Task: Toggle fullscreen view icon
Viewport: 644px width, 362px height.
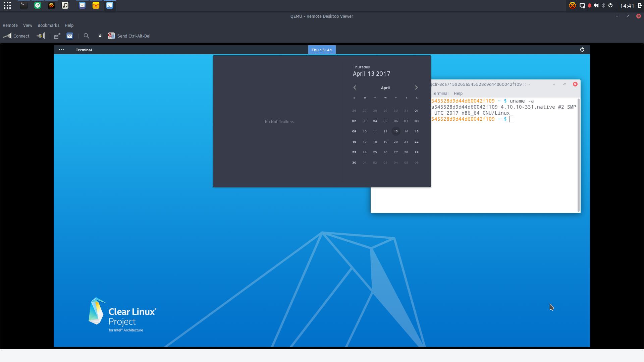Action: [x=57, y=36]
